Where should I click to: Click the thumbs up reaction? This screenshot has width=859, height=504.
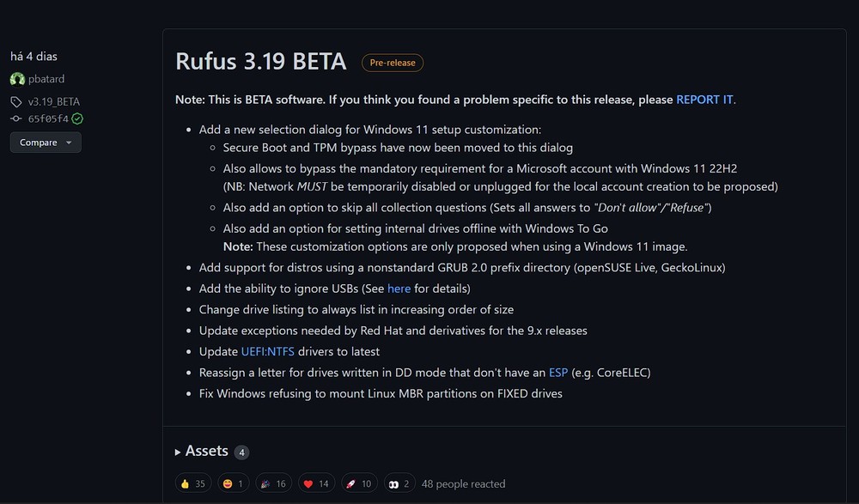pos(192,483)
